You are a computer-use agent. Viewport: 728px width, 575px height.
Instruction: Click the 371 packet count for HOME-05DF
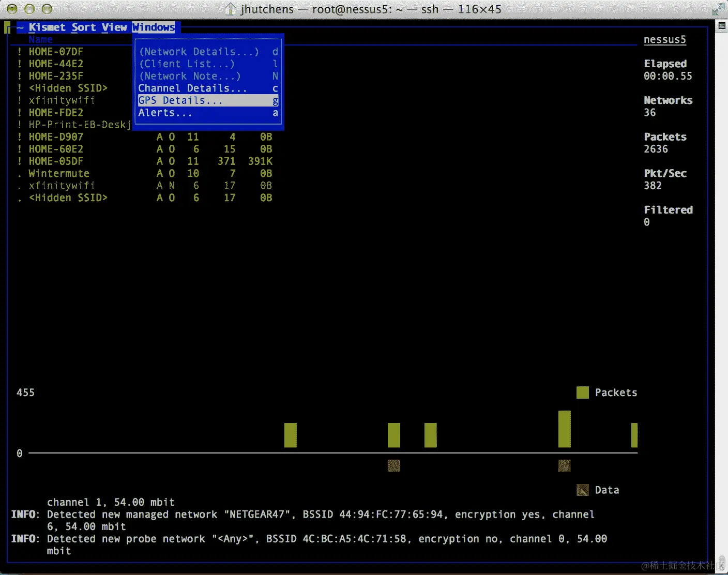pyautogui.click(x=226, y=161)
